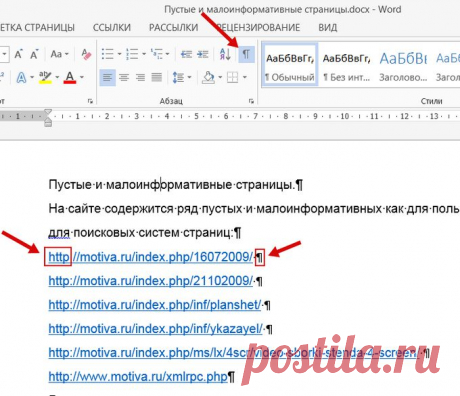The height and width of the screenshot is (396, 460).
Task: Open Change Case dropdown arrow
Action: click(67, 54)
